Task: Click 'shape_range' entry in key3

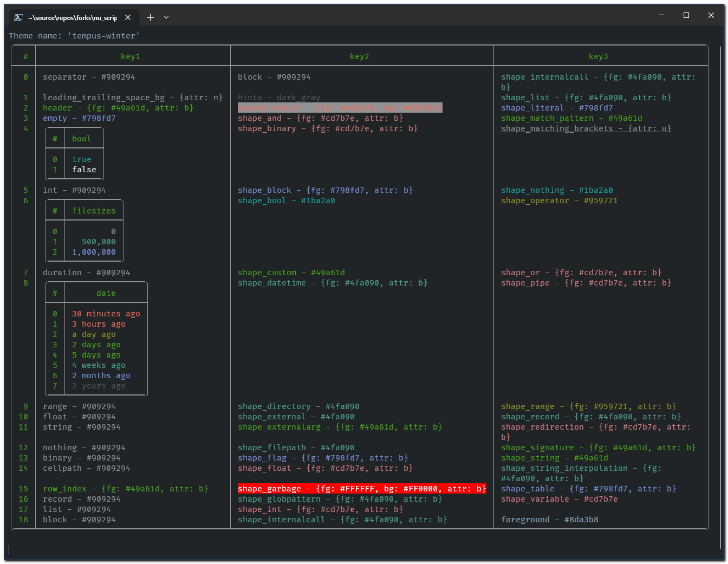Action: tap(589, 406)
